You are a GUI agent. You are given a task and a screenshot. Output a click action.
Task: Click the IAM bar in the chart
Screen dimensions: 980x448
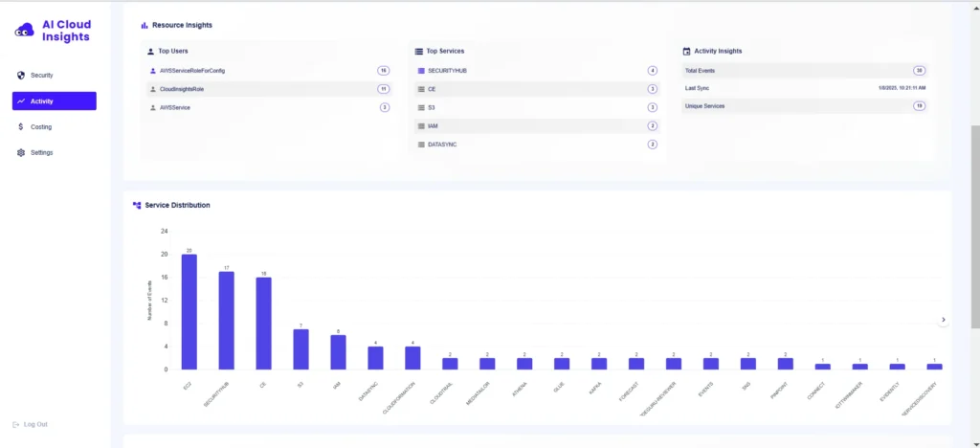[x=338, y=351]
